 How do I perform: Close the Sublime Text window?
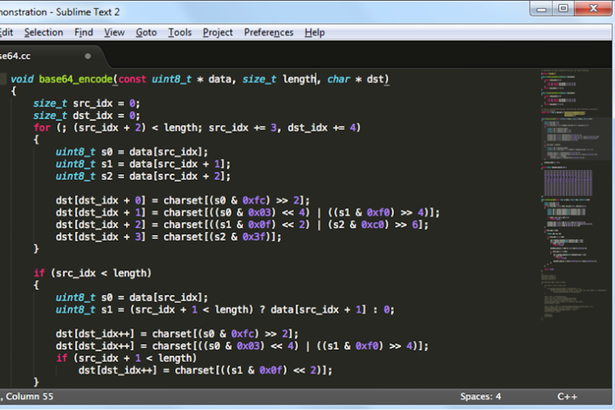pyautogui.click(x=595, y=9)
